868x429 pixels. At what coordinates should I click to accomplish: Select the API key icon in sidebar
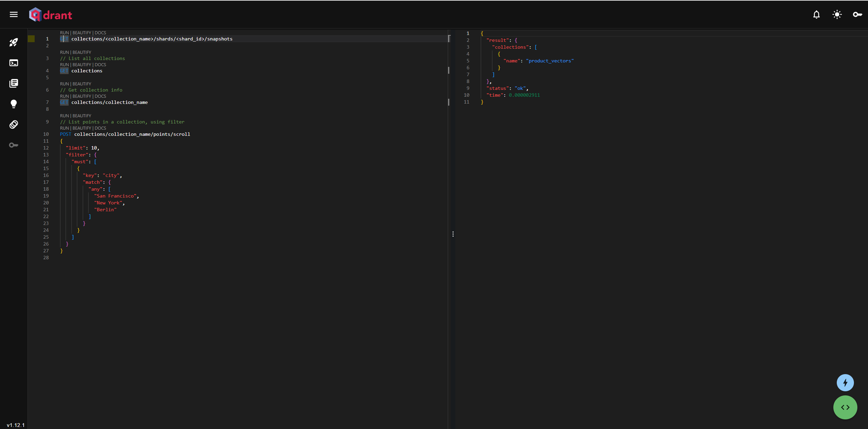(14, 145)
